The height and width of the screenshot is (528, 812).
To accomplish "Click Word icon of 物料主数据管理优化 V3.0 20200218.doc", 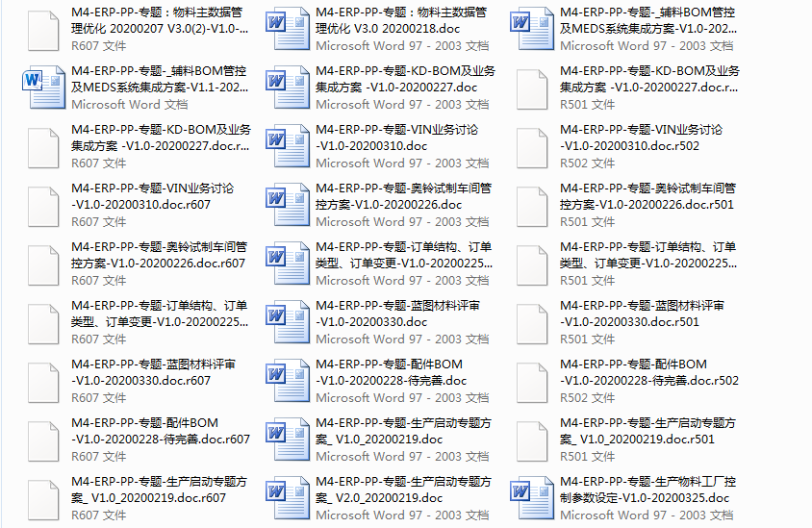I will click(288, 30).
